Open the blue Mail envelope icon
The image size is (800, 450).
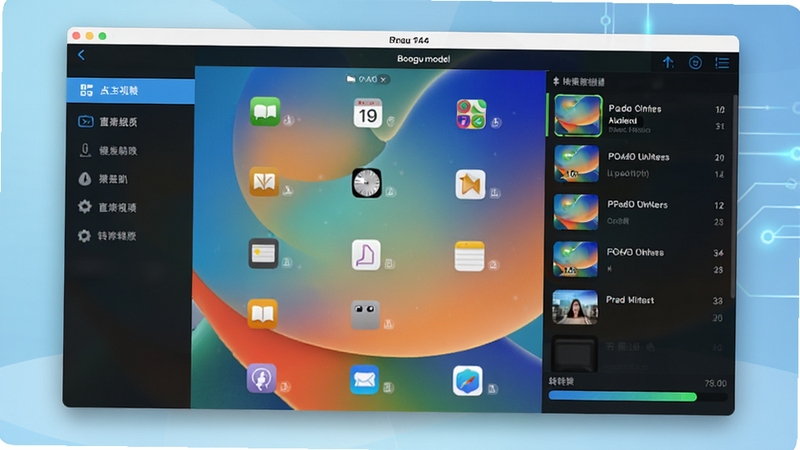click(x=364, y=380)
